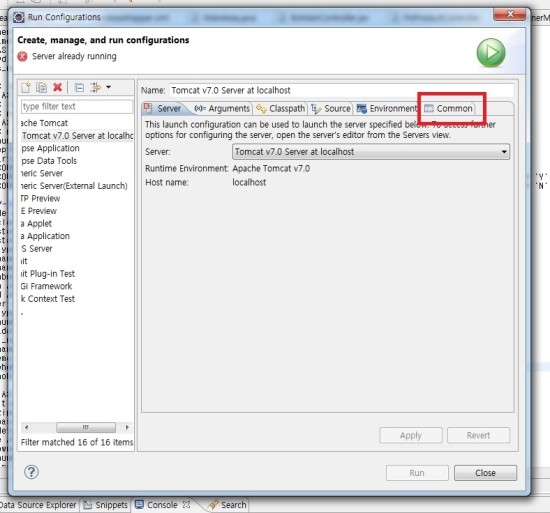The image size is (550, 513).
Task: Click the 'Apache Tomcat v7.0' runtime value
Action: click(271, 169)
